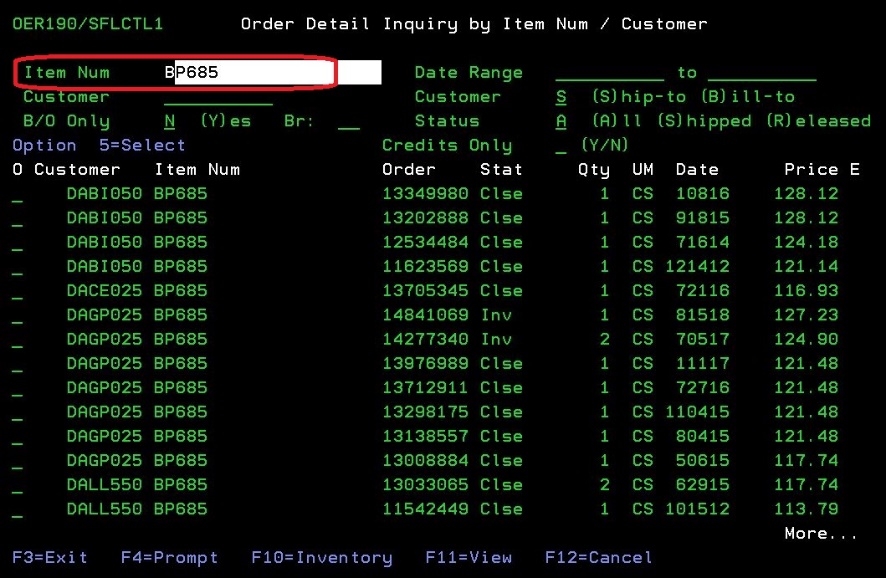Click the Status filter field
The image size is (886, 578).
(561, 121)
